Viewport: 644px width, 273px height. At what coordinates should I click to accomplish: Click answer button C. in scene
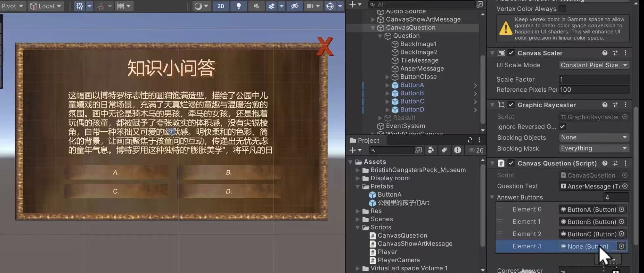point(116,191)
